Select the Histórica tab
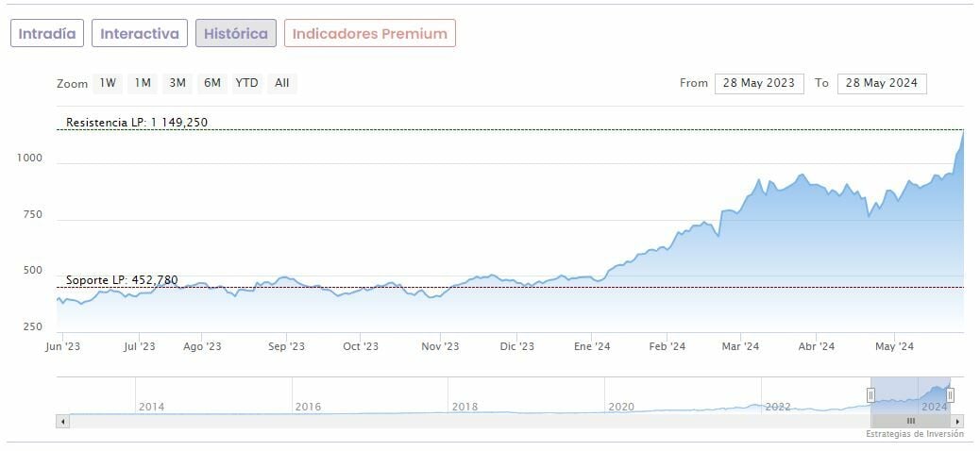Viewport: 980px width, 451px height. pyautogui.click(x=236, y=34)
